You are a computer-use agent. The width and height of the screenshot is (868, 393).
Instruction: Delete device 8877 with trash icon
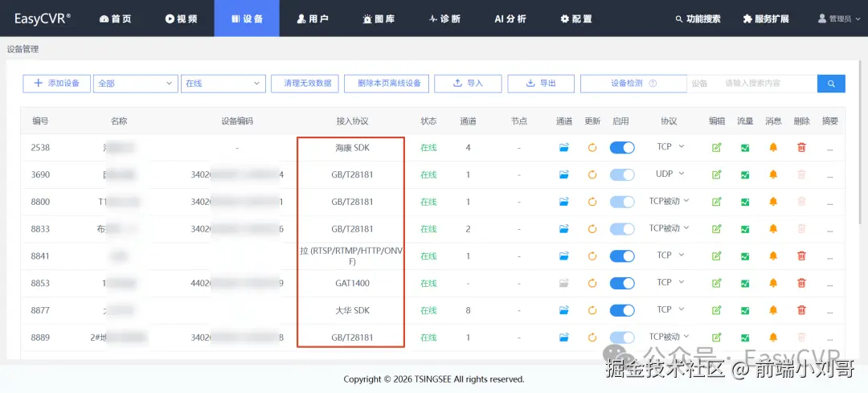point(801,310)
